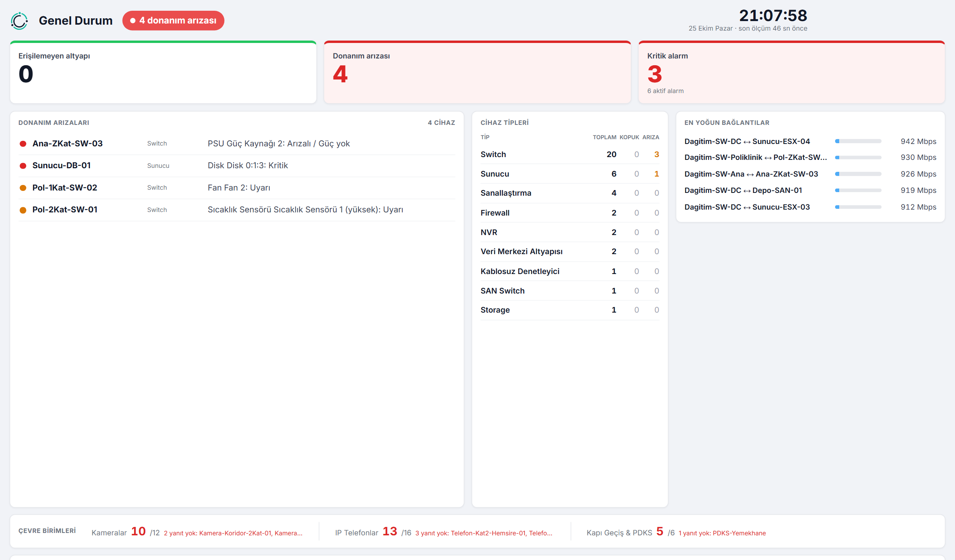Select the Sunucu-DB-01 device name
Image resolution: width=955 pixels, height=560 pixels.
coord(62,165)
